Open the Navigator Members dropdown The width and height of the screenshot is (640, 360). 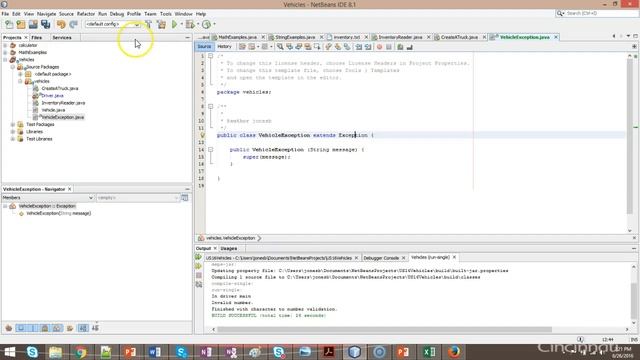(48, 198)
